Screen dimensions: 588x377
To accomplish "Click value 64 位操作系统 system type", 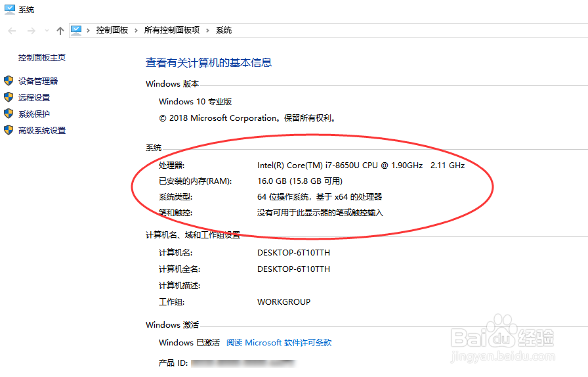I will coord(320,197).
